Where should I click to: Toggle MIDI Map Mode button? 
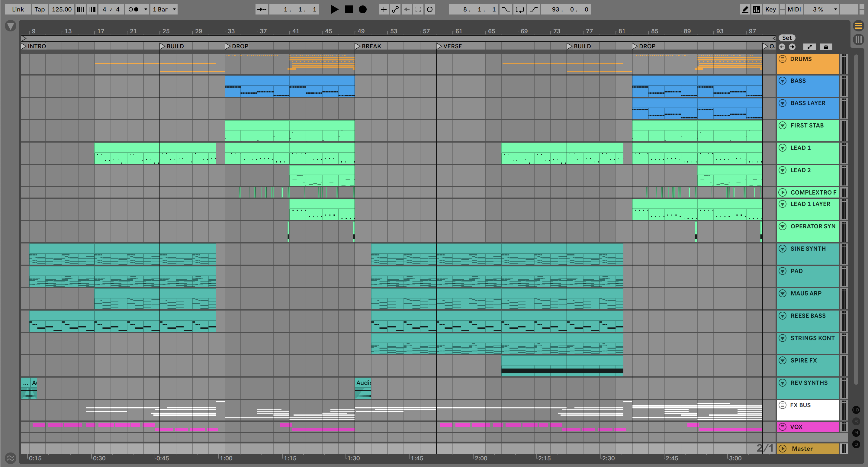(x=794, y=9)
